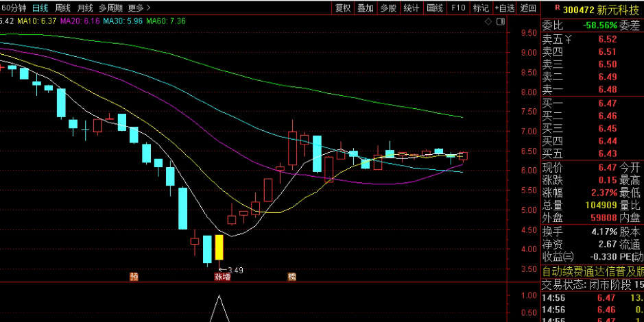Viewport: 644px width, 322px height.
Task: Click the MA20: 6.16 indicator label
Action: click(x=80, y=21)
